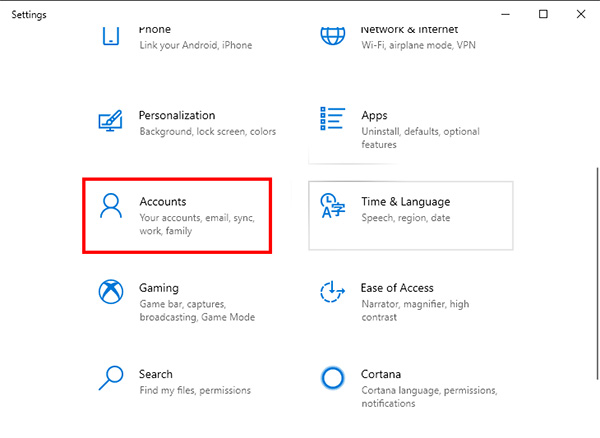
Task: Open the Apps heading
Action: tap(374, 116)
